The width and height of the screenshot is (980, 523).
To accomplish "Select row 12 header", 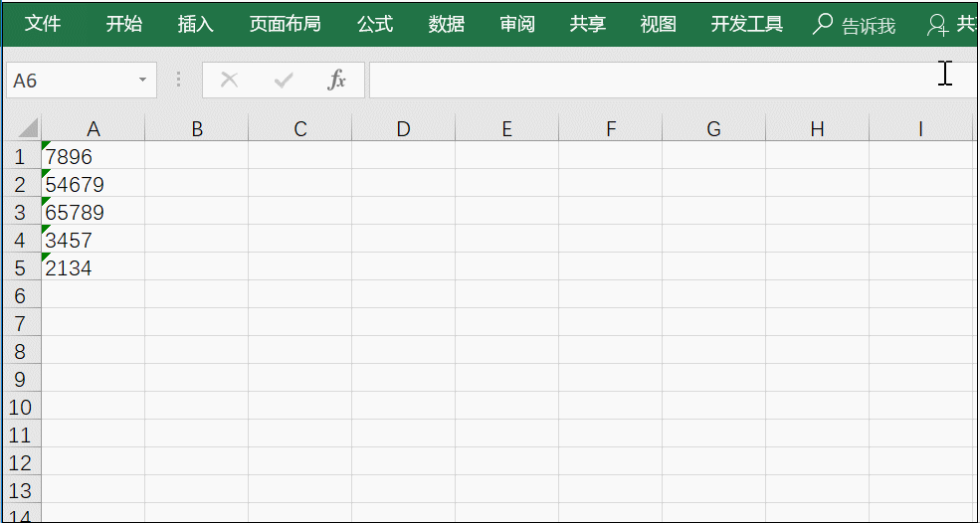I will pos(21,463).
